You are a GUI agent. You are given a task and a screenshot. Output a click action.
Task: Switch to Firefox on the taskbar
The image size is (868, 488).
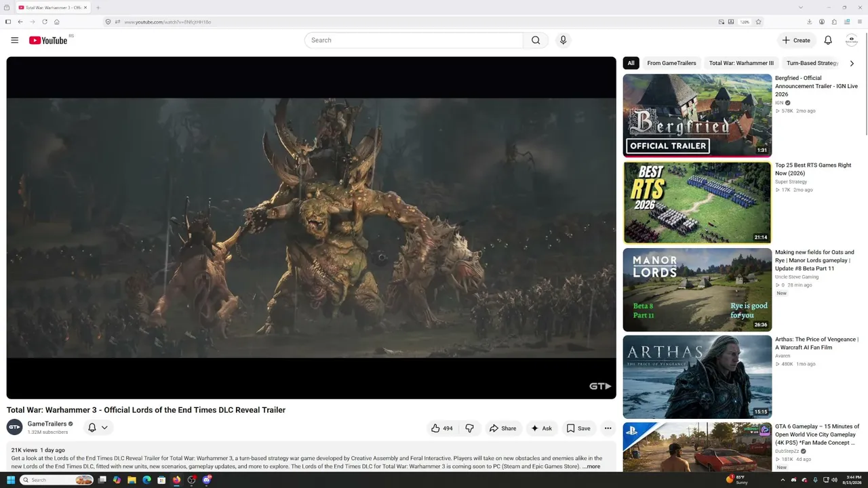click(x=176, y=480)
